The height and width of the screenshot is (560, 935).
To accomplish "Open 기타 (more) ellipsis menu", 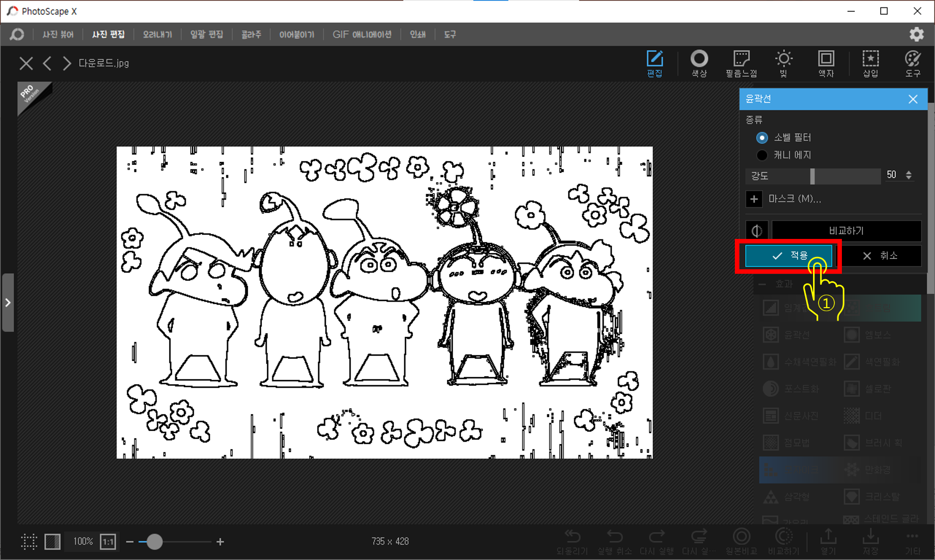I will point(913,542).
